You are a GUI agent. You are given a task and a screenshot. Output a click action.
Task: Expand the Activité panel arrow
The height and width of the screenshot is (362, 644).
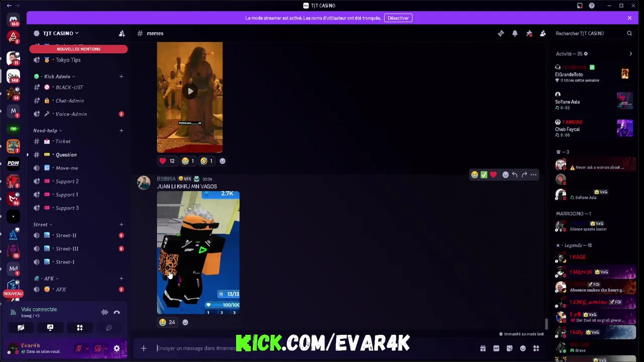pos(631,54)
